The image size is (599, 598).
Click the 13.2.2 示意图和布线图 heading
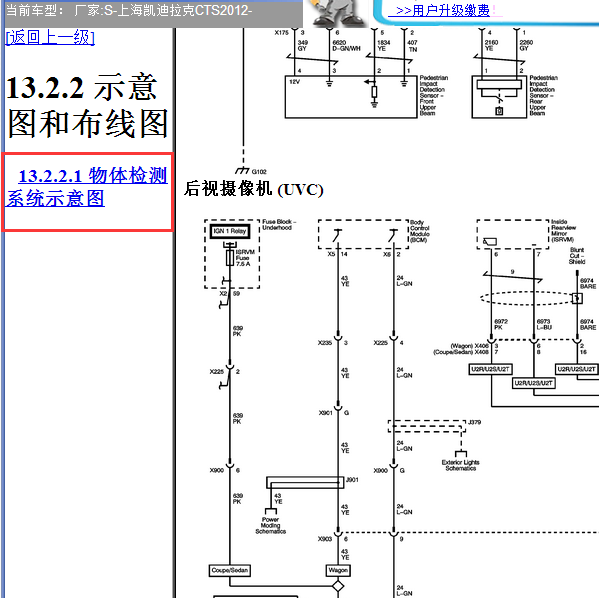click(87, 105)
